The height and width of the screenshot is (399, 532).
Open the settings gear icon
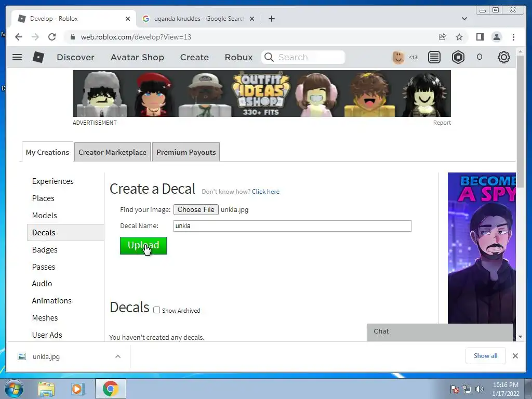point(503,57)
